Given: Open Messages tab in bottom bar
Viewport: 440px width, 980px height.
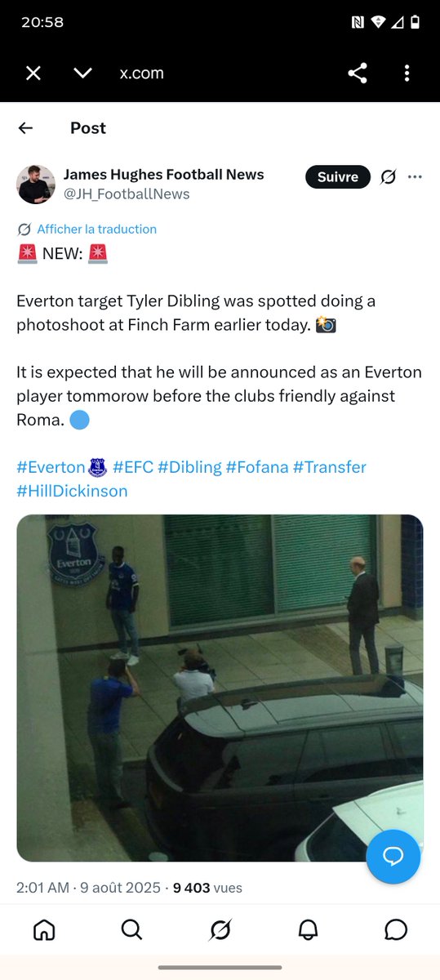Looking at the screenshot, I should [396, 929].
